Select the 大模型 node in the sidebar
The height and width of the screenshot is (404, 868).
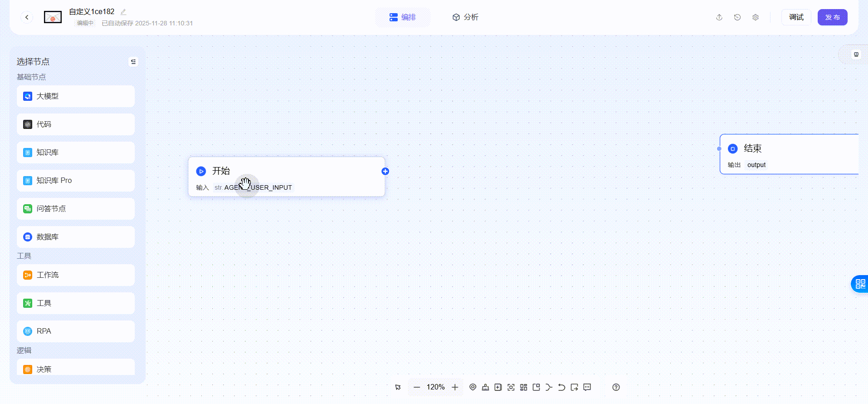point(76,96)
